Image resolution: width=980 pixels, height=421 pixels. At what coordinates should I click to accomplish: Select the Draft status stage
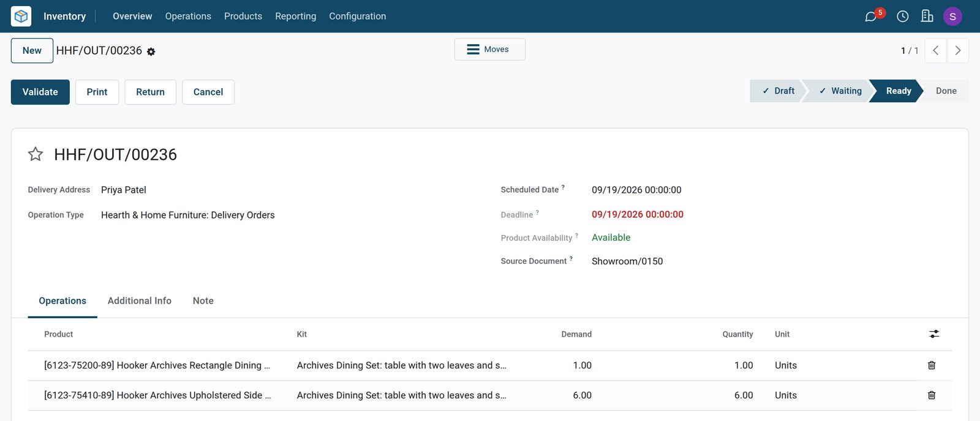(x=778, y=91)
